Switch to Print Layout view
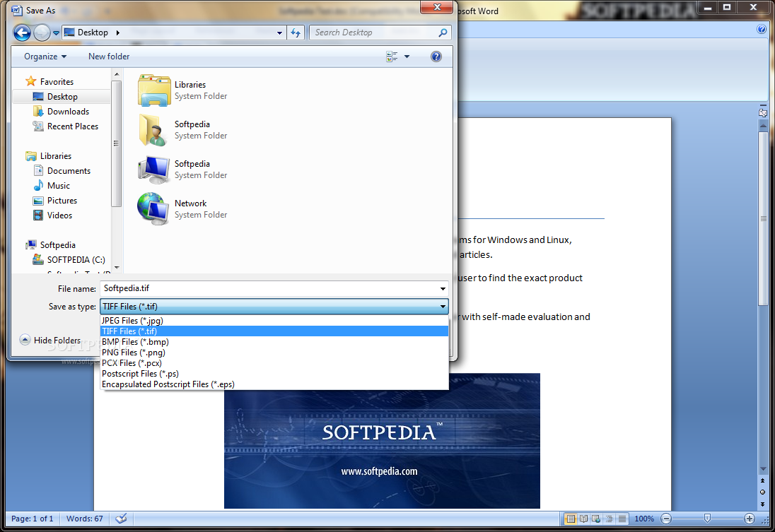 coord(571,519)
